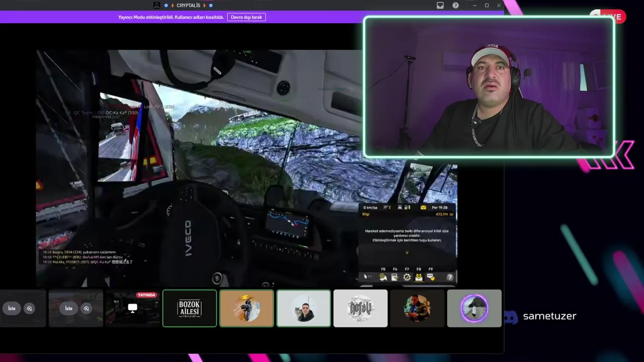Click the mouse cursor icon in HUD bar

[366, 277]
